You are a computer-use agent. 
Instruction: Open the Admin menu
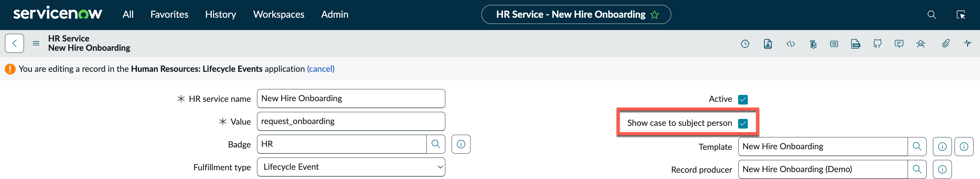[x=335, y=14]
